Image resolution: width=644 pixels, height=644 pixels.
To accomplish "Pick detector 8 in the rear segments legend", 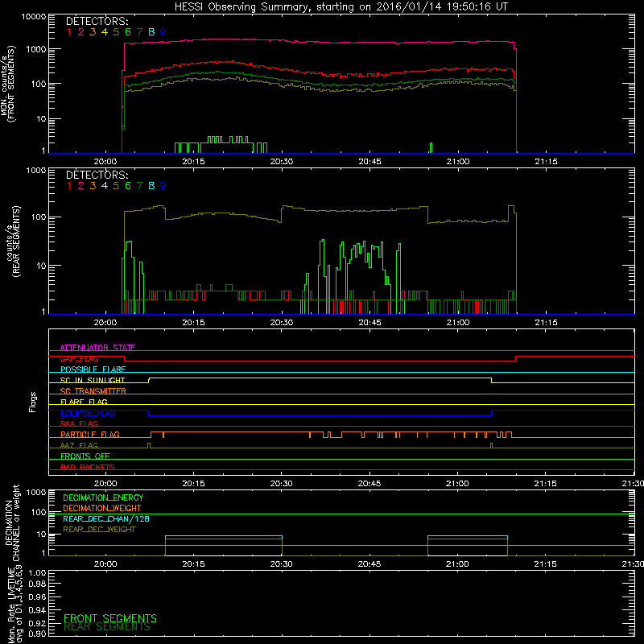I will point(151,186).
